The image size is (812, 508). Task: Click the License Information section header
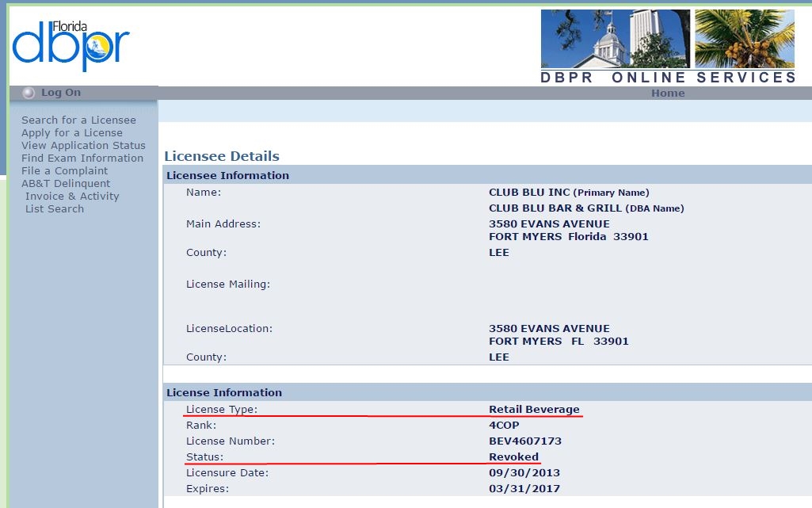click(487, 392)
